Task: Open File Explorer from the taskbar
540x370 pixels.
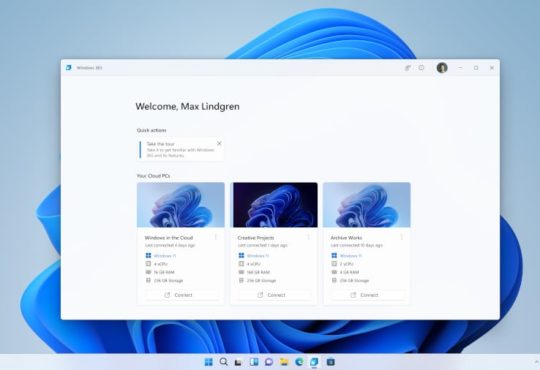Action: point(284,362)
